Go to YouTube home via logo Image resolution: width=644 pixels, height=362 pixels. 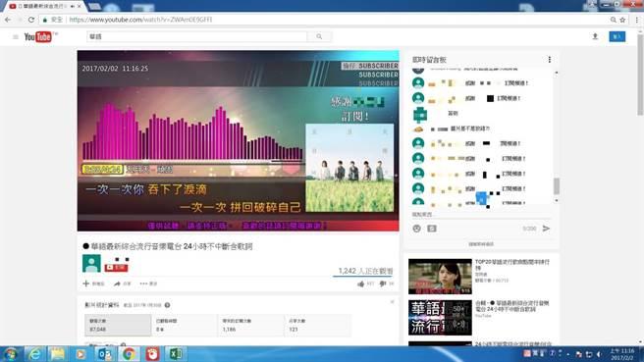(37, 37)
